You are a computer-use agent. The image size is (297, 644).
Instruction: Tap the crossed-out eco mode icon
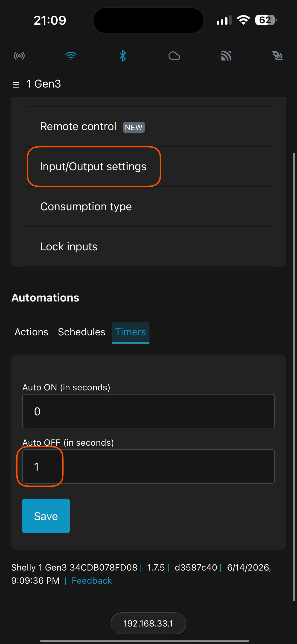[x=277, y=56]
